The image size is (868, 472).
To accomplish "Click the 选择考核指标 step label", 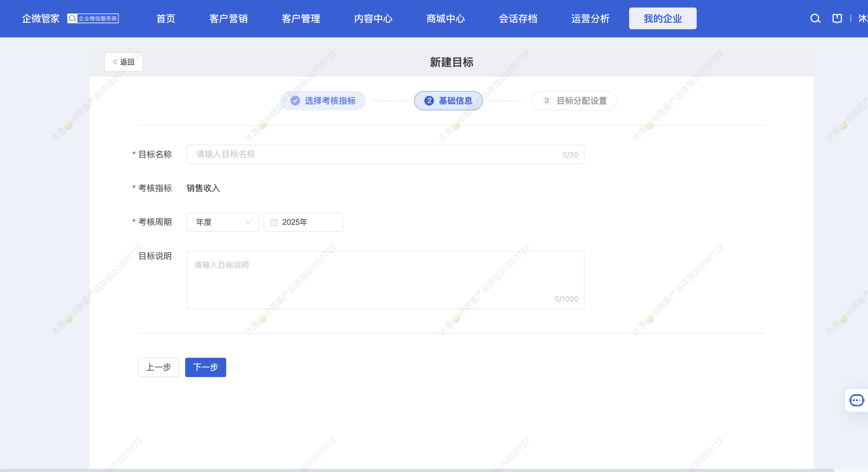I will [330, 101].
